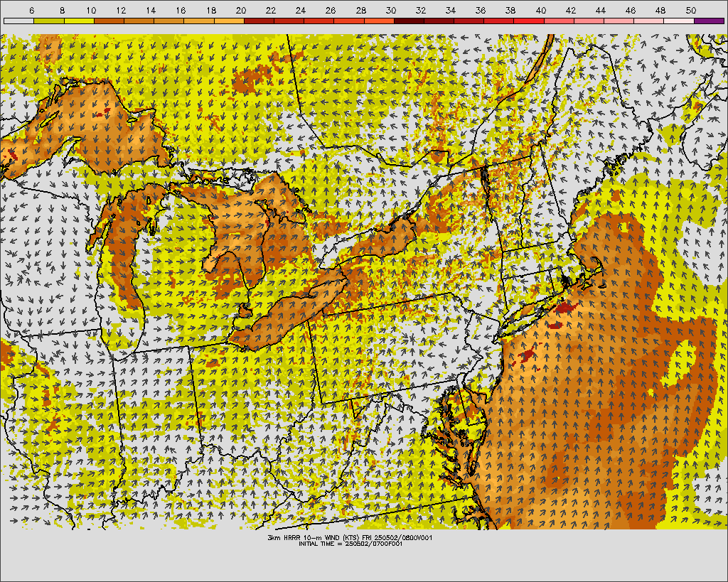Click the legend label 36
Screen dimensions: 728x582
click(481, 10)
